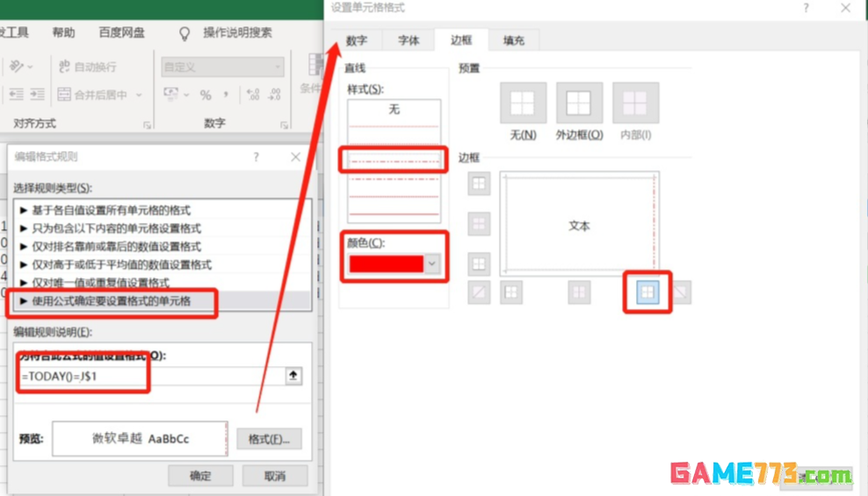Click the 格式(F)... button

tap(269, 438)
